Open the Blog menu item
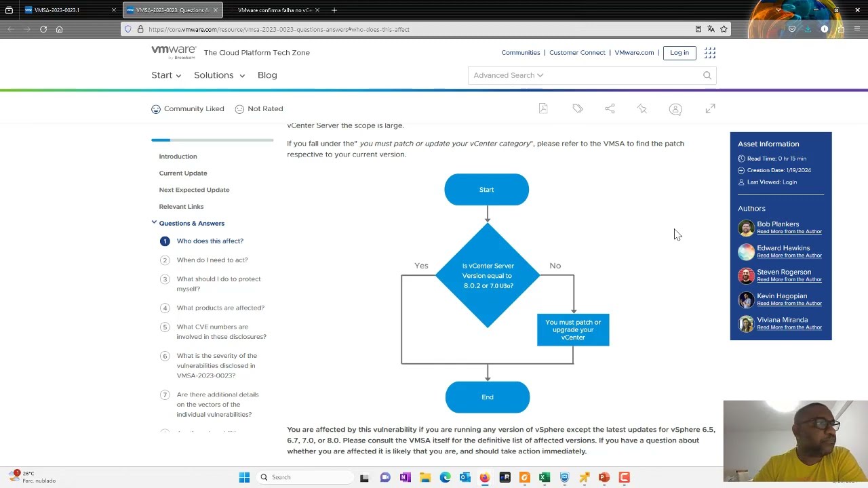Screen dimensions: 868x488 point(267,75)
